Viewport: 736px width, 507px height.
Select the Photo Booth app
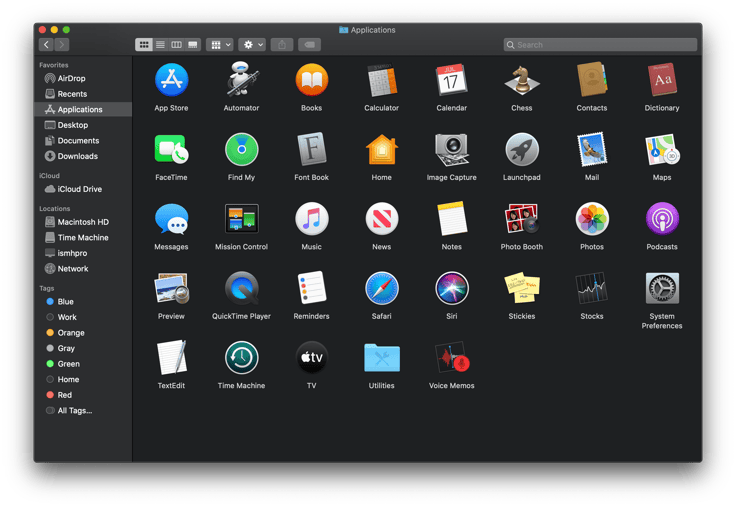point(521,219)
